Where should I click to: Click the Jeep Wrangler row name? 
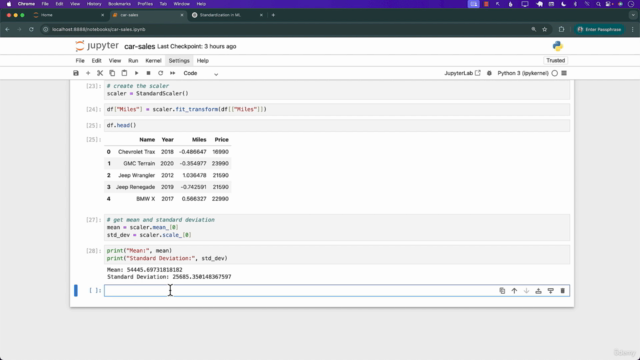pyautogui.click(x=136, y=175)
